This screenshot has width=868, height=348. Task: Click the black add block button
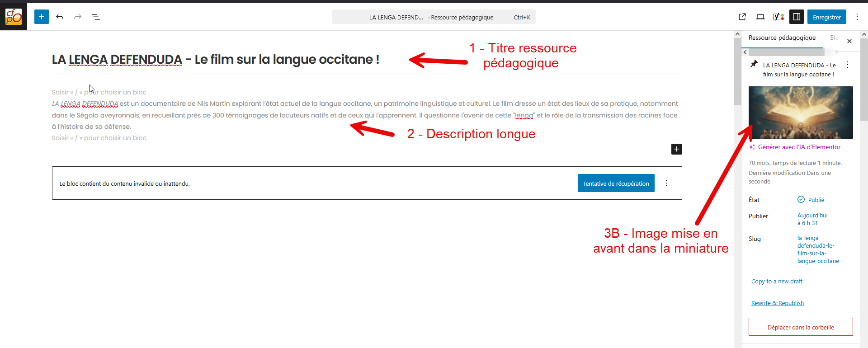pos(677,149)
